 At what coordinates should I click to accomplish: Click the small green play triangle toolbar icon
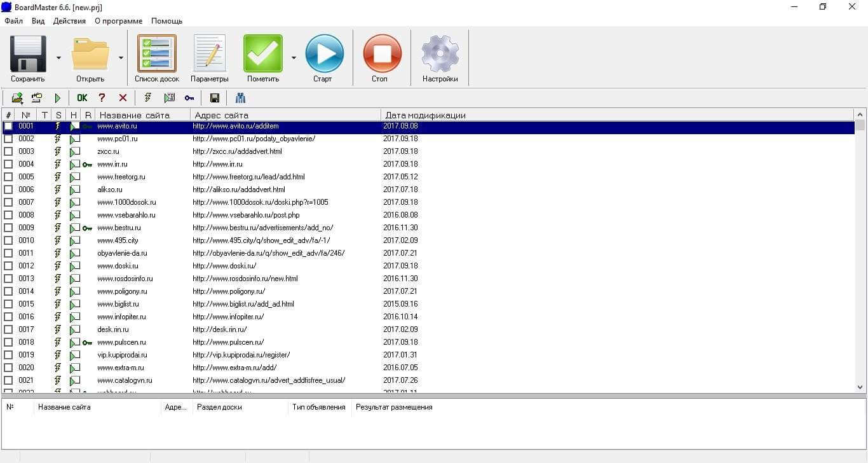58,98
